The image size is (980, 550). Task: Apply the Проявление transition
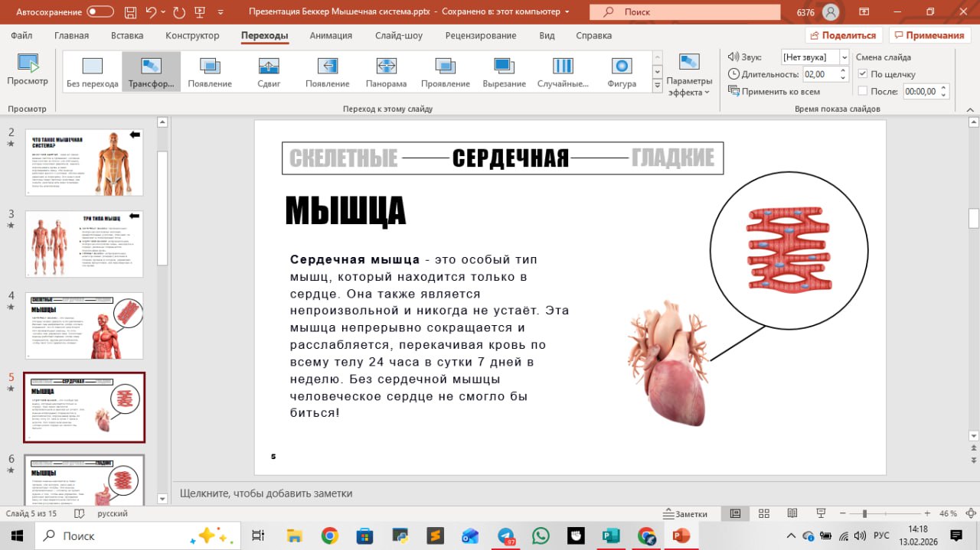pyautogui.click(x=446, y=72)
